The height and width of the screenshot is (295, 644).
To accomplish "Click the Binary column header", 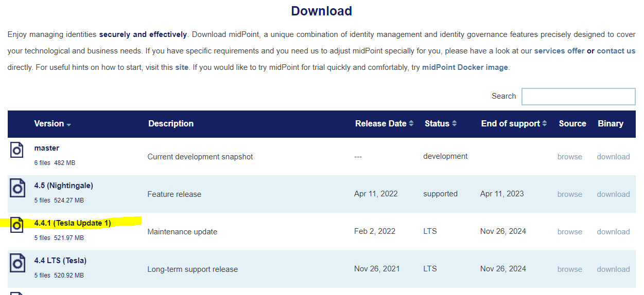I will coord(611,124).
